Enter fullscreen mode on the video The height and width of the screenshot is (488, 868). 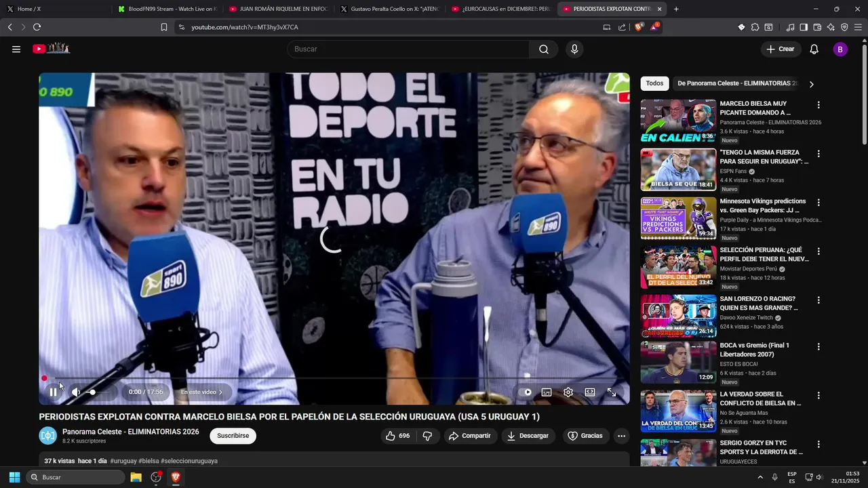(612, 392)
